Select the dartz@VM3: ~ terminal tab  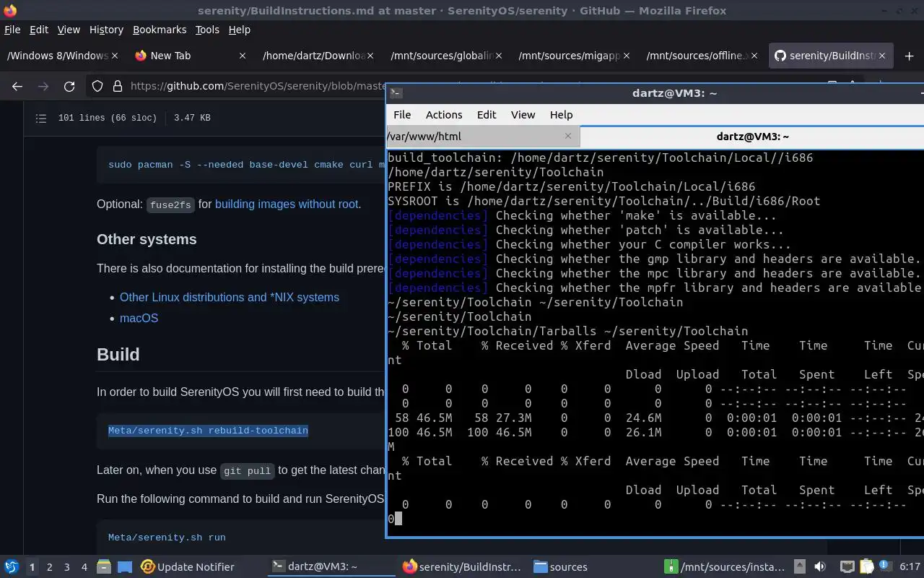click(752, 136)
